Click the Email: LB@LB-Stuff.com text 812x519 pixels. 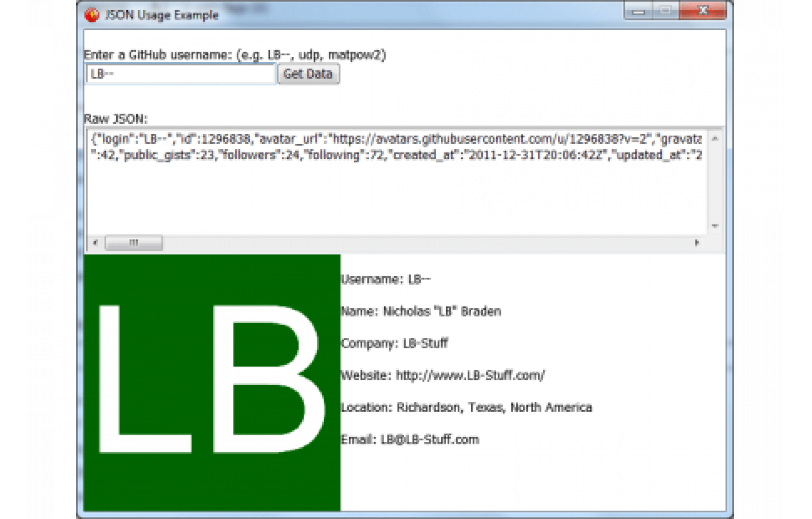(x=410, y=439)
